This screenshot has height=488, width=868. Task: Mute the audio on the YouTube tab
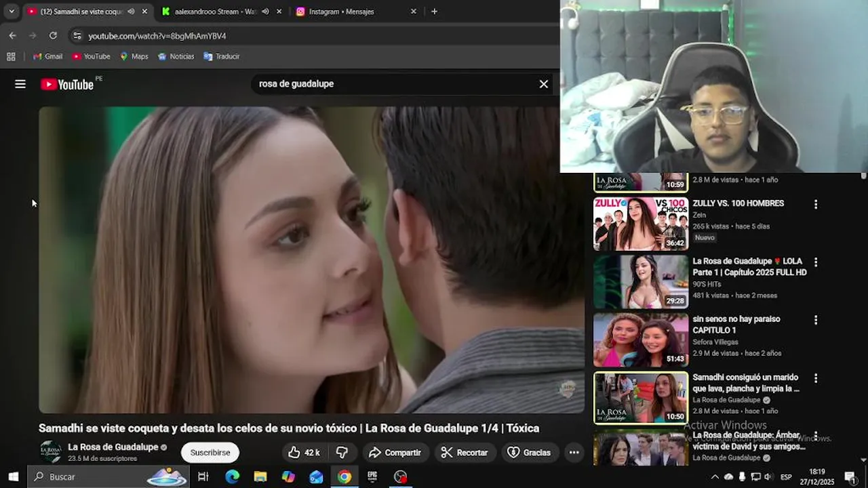tap(131, 12)
